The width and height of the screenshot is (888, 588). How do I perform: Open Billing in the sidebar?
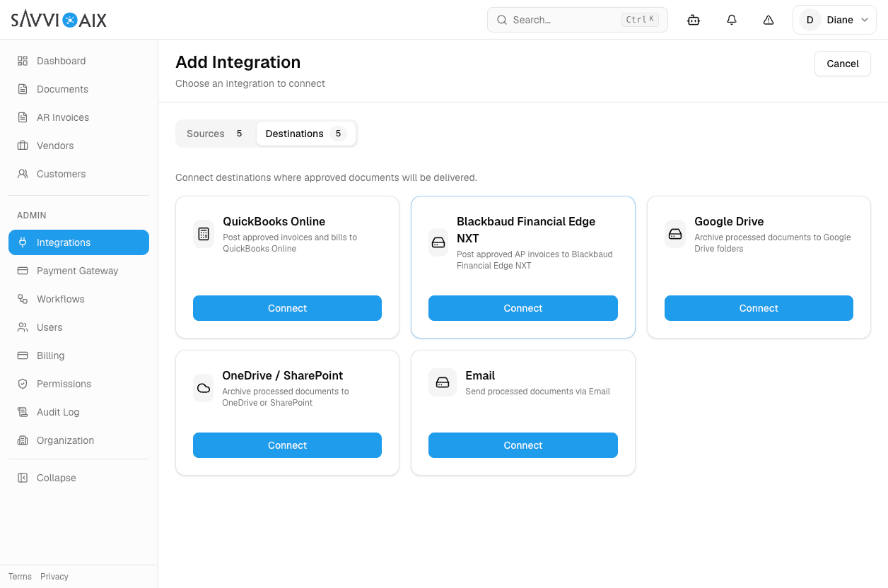pos(78,355)
